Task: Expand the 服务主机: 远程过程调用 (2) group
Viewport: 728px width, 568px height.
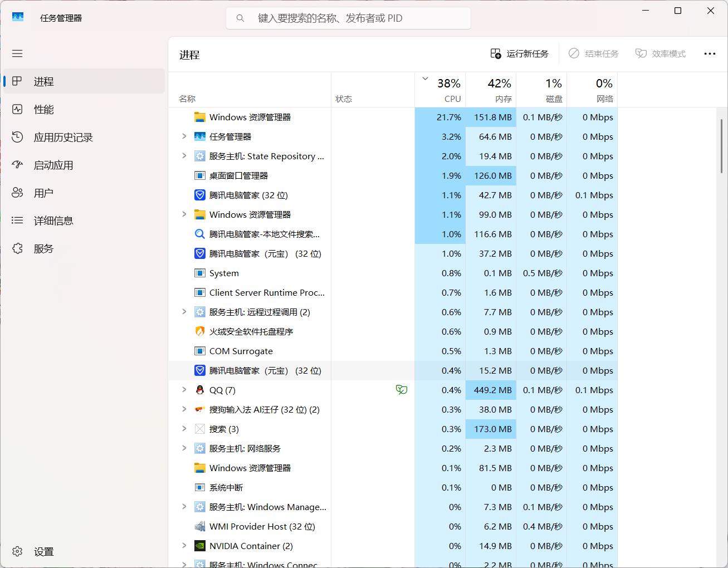Action: pyautogui.click(x=184, y=312)
